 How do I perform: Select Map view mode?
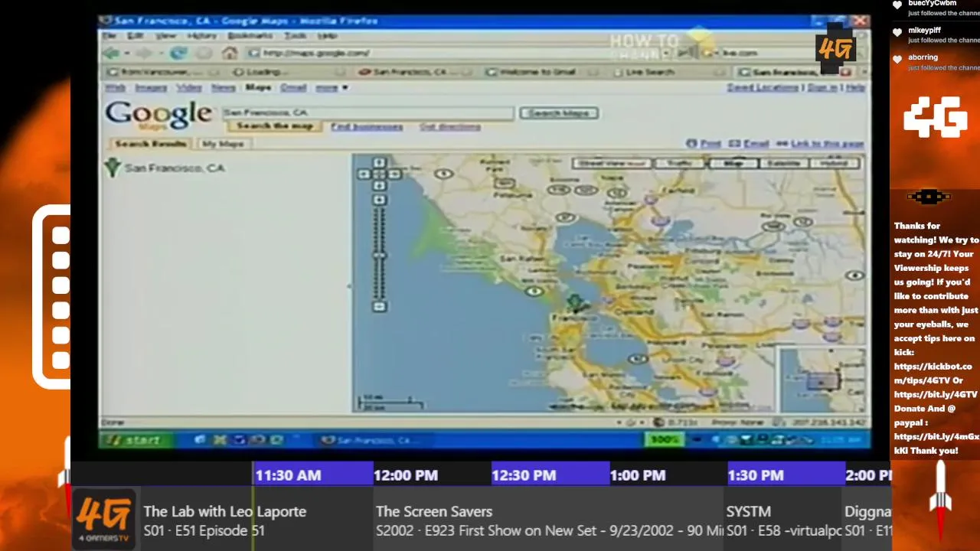733,164
